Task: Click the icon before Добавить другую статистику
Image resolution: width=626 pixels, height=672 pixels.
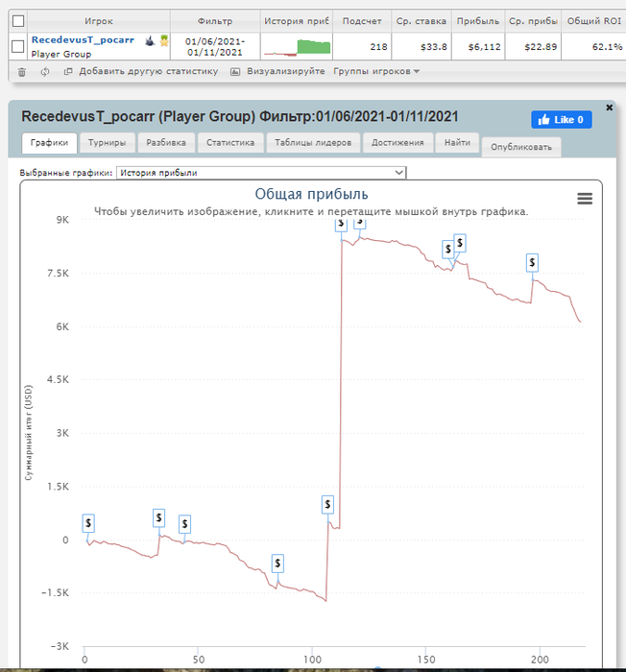Action: click(x=68, y=72)
